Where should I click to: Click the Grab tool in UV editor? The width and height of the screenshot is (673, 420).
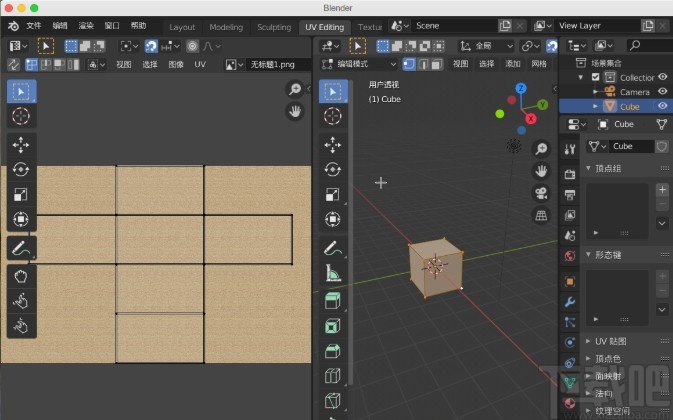pyautogui.click(x=21, y=275)
